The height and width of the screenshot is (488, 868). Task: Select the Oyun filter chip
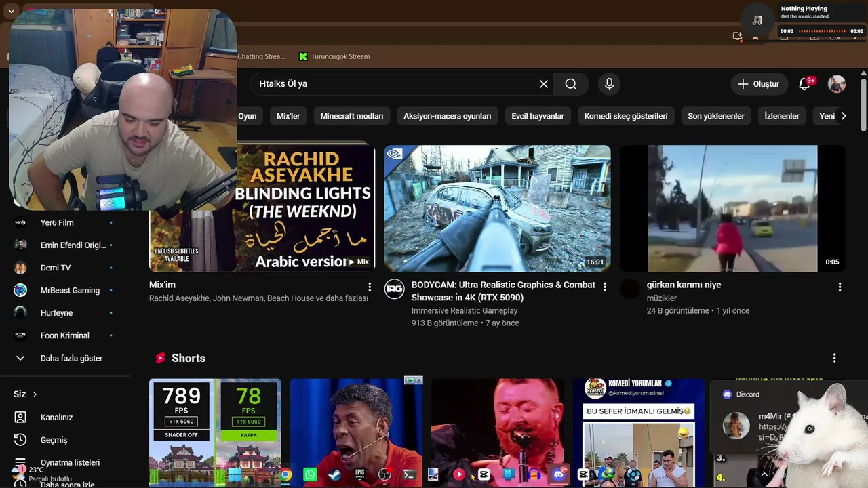pyautogui.click(x=248, y=116)
